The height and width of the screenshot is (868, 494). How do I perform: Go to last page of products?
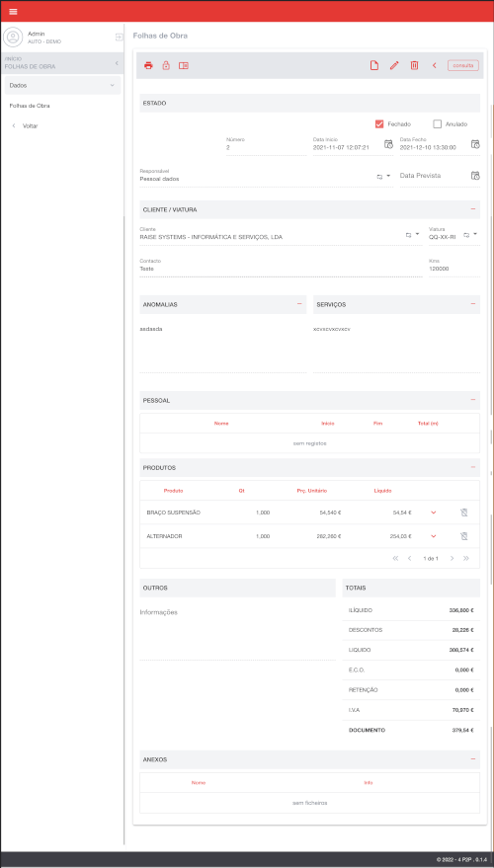pyautogui.click(x=466, y=558)
